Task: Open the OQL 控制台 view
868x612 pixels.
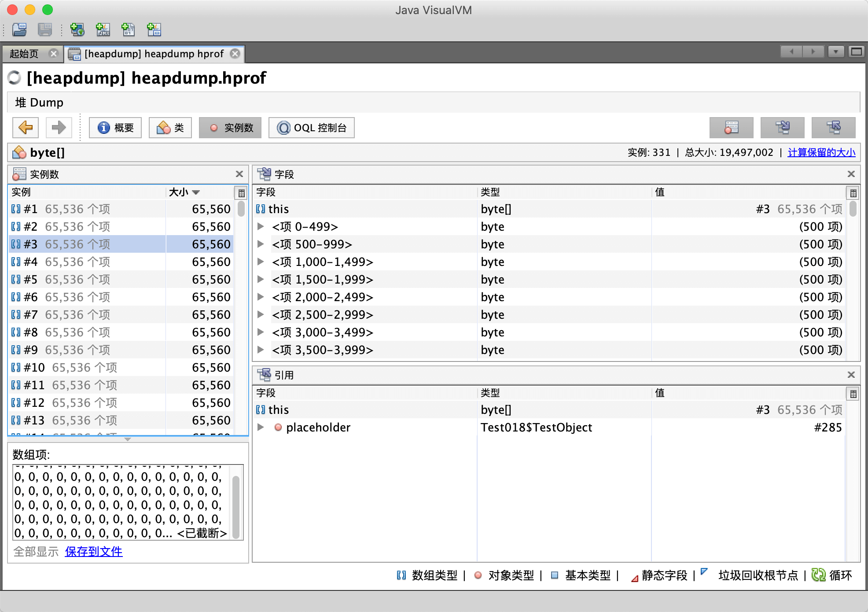Action: tap(312, 128)
